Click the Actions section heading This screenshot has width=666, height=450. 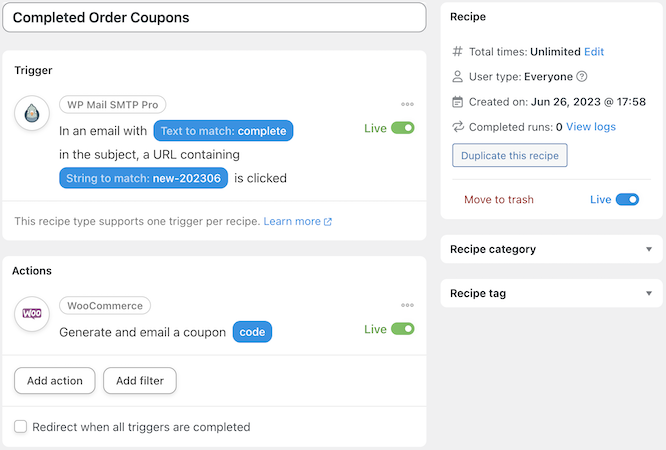tap(32, 271)
